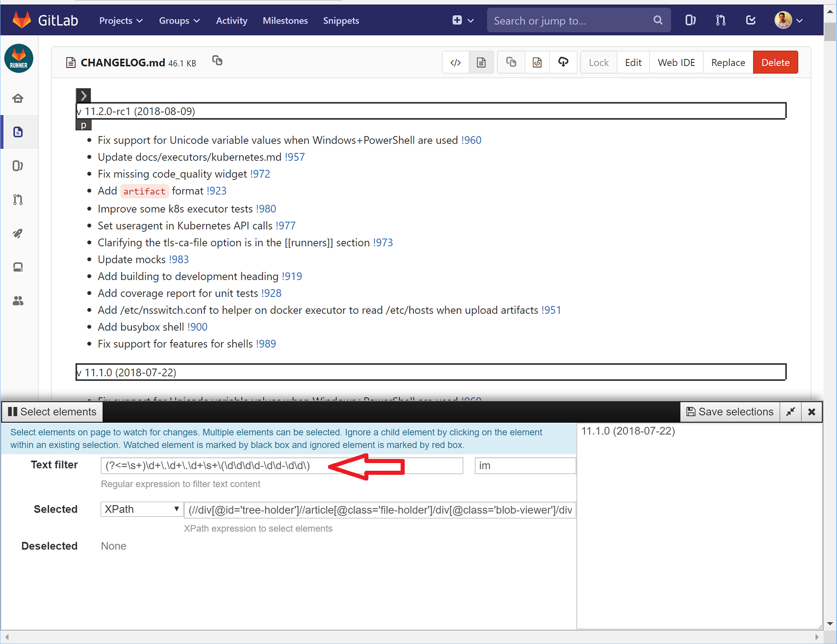The image size is (837, 644).
Task: Open the Todos checkmark icon in the navbar
Action: pos(751,20)
